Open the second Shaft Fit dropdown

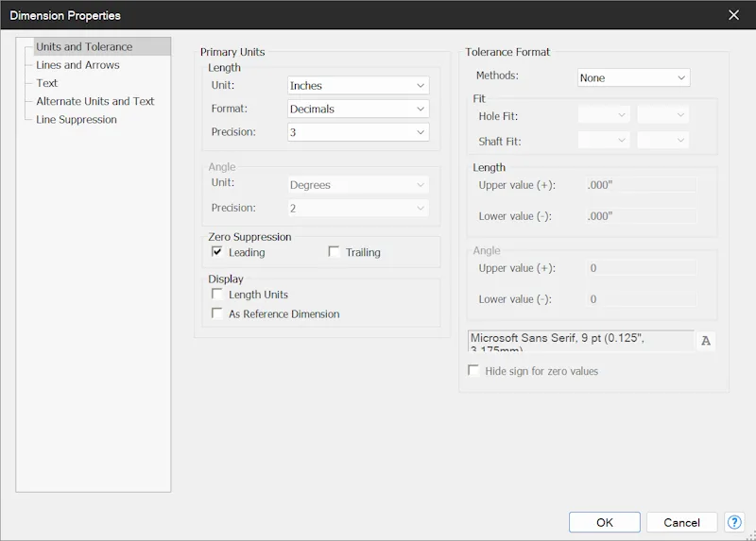click(663, 140)
